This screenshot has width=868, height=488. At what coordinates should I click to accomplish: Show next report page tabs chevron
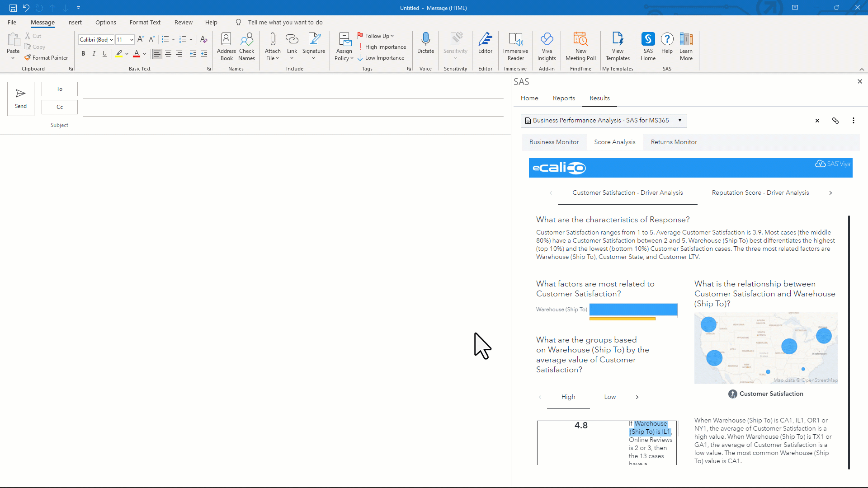point(830,193)
